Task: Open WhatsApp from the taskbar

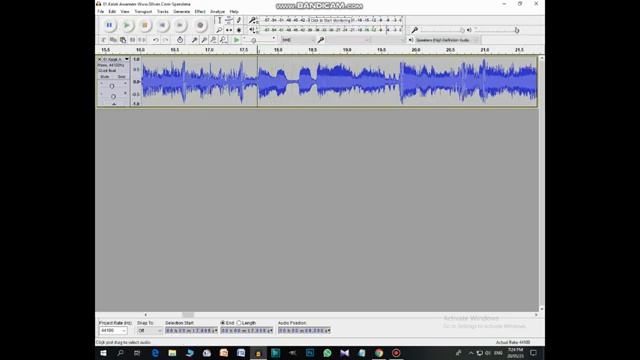Action: pyautogui.click(x=327, y=353)
